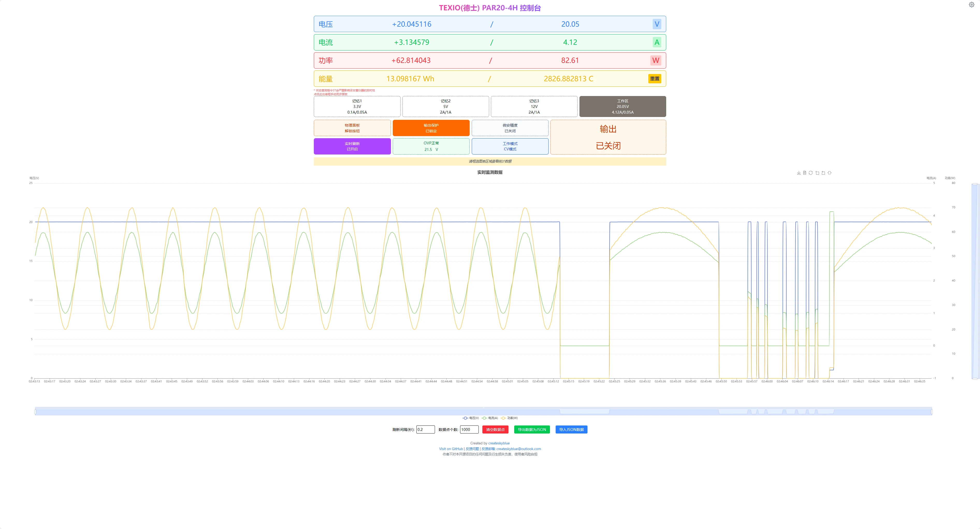Screen dimensions: 980x529
Task: Restore chart with the refresh icon
Action: 811,173
